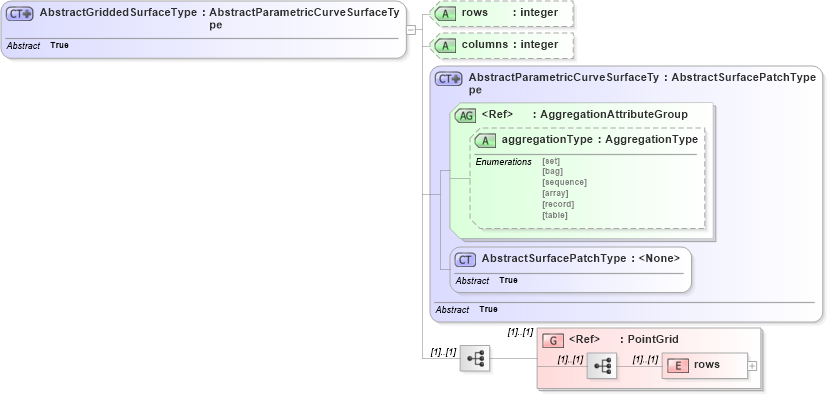Select Abstract True at bottom of AbstractParametricCurveSurfaceType

coord(466,310)
